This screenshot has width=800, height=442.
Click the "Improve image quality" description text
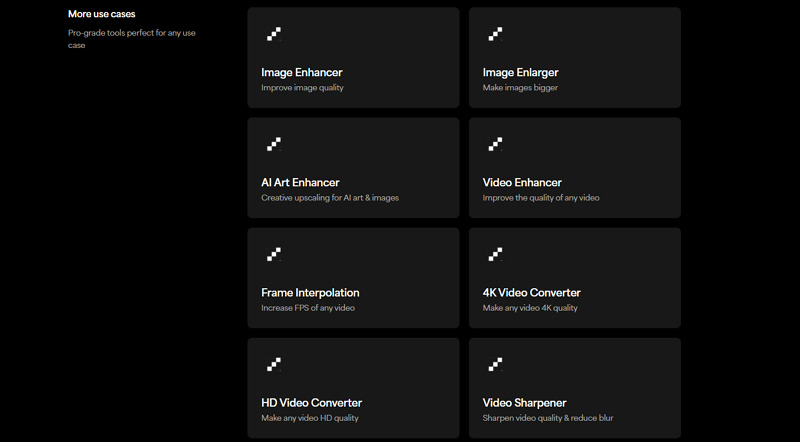pos(300,88)
